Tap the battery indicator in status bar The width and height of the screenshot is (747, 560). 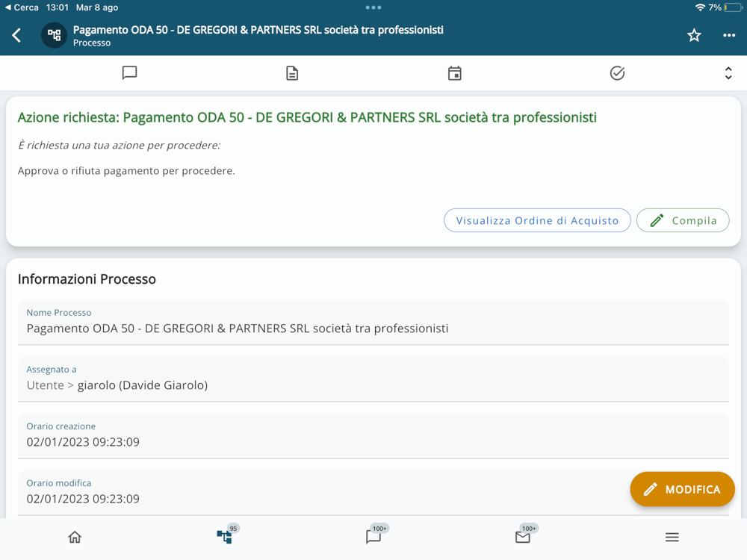[x=733, y=7]
